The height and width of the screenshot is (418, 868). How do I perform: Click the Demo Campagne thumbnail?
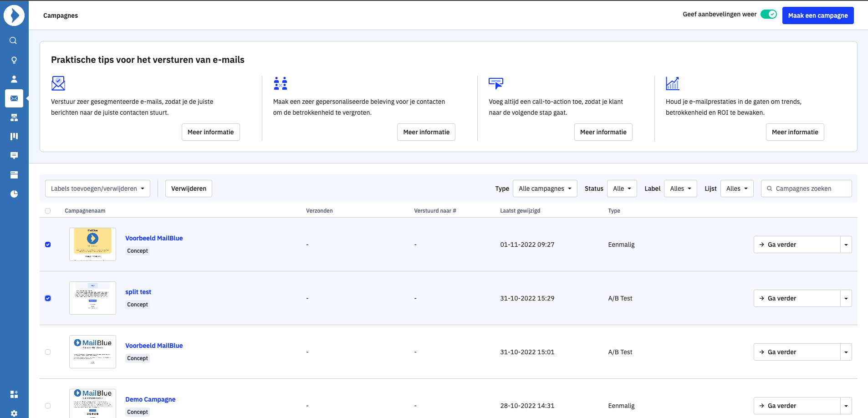[x=92, y=403]
